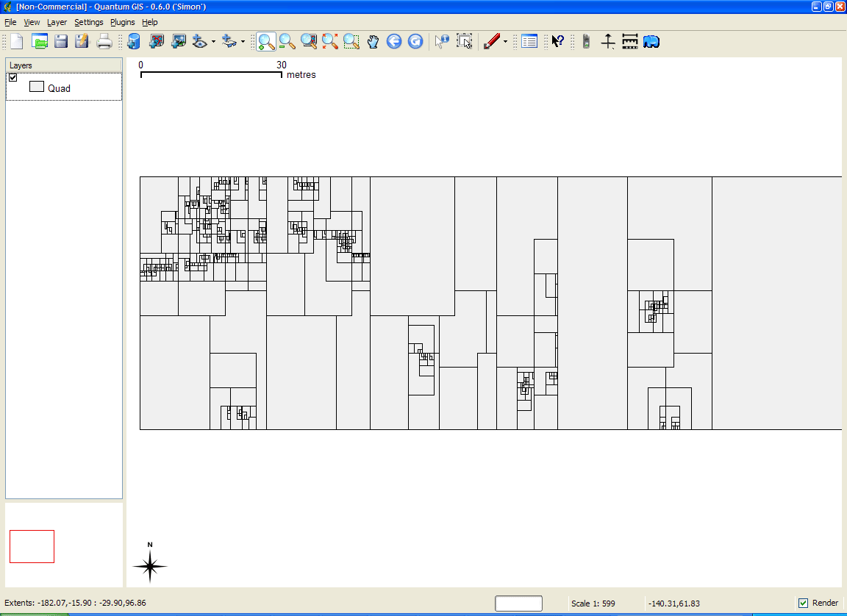
Task: Click the New Project icon
Action: [x=17, y=42]
